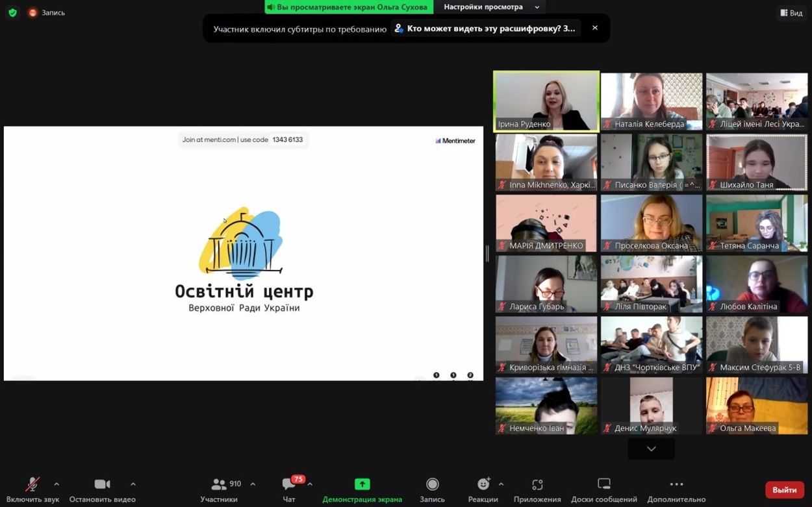Expand arrow next to Реакции
Image resolution: width=812 pixels, height=507 pixels.
coord(501,484)
